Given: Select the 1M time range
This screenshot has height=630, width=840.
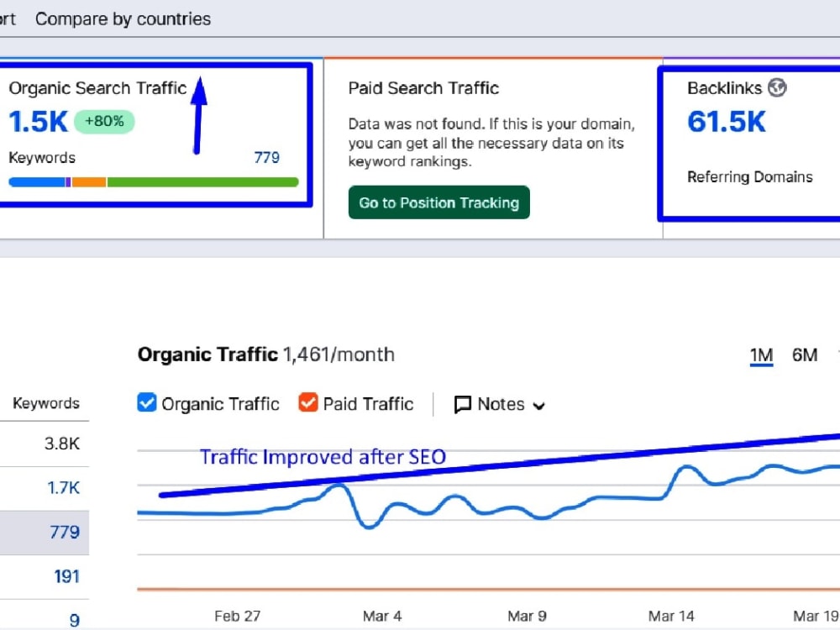Looking at the screenshot, I should (761, 355).
